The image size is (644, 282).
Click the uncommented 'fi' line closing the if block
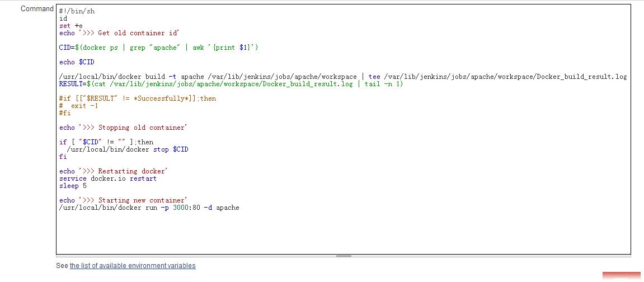[x=63, y=157]
